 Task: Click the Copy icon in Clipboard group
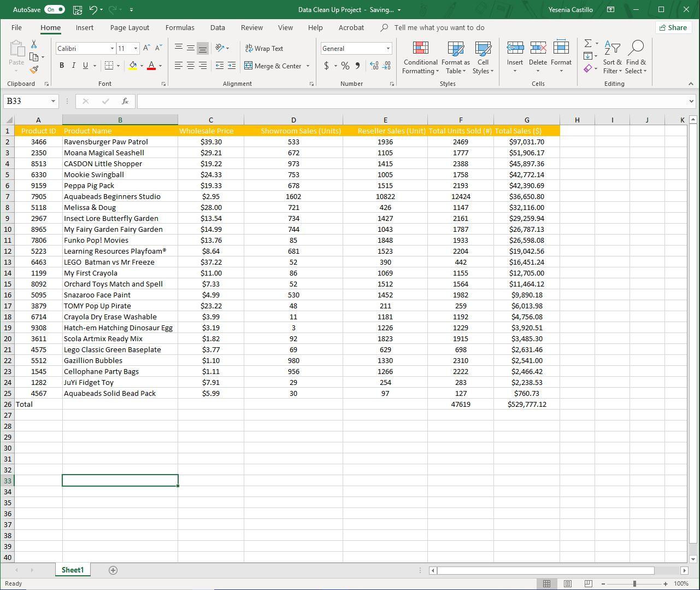pyautogui.click(x=34, y=57)
